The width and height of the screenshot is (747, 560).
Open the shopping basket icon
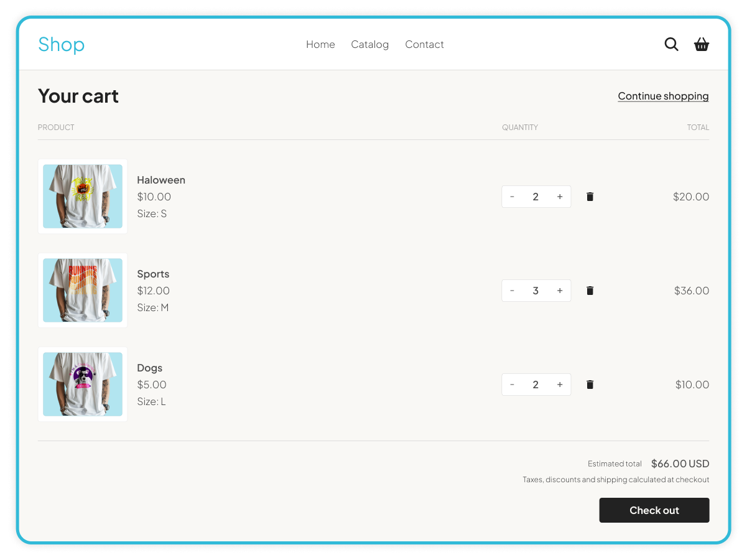(x=702, y=44)
